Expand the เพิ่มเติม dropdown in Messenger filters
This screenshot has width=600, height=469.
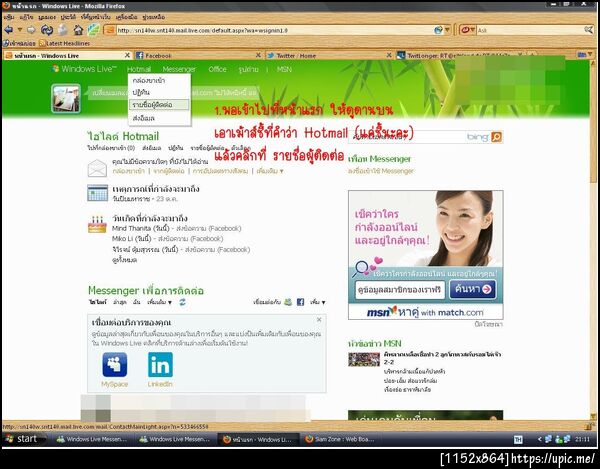pyautogui.click(x=160, y=302)
